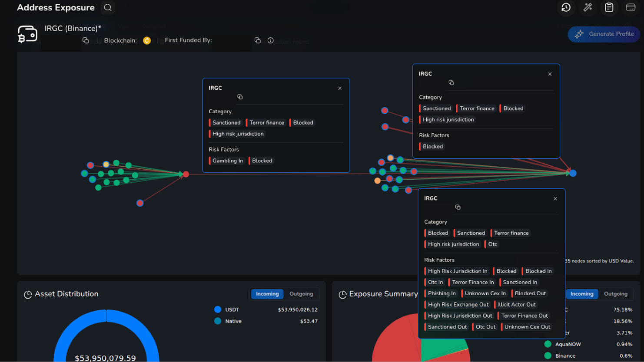Switch Asset Distribution to Outgoing
The image size is (644, 362).
point(301,294)
